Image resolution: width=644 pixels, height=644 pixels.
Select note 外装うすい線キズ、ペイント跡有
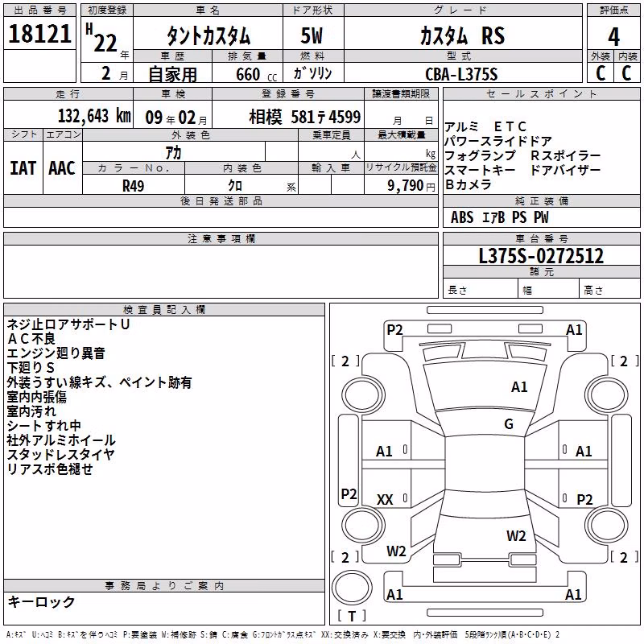click(x=99, y=382)
